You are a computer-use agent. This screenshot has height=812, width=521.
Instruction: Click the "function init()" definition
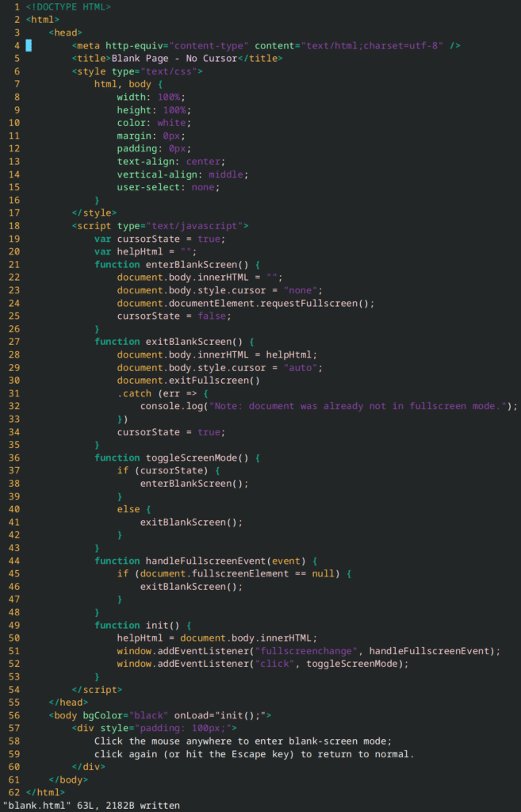(143, 626)
